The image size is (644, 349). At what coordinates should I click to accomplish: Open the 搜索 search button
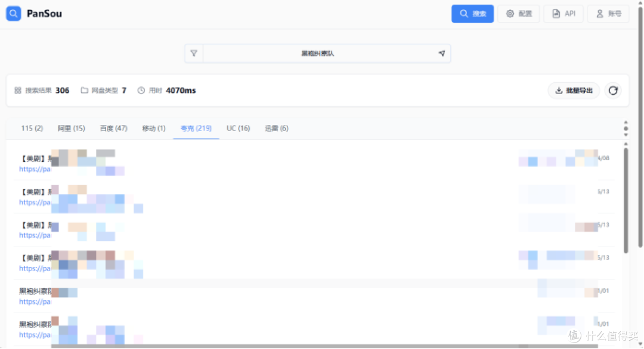click(x=472, y=14)
